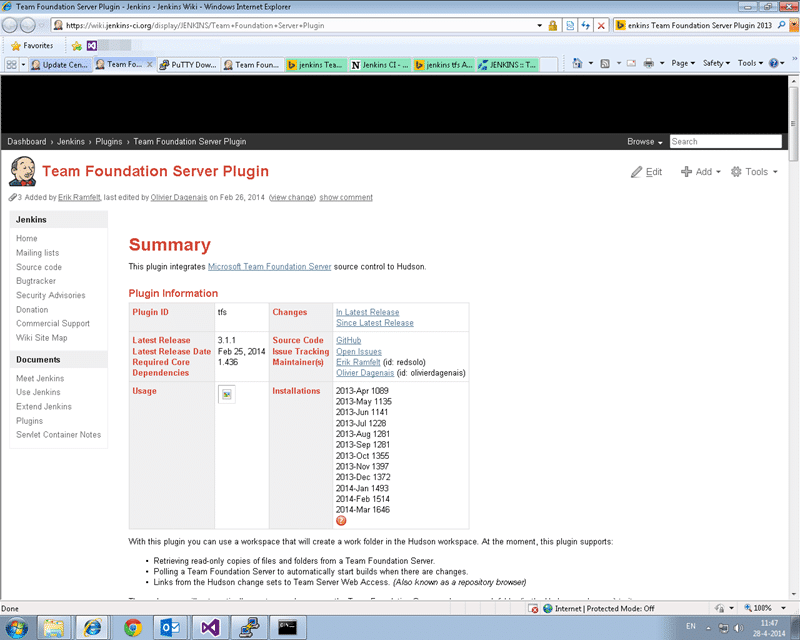Click Plugins in the breadcrumb
This screenshot has height=640, width=800.
click(109, 141)
